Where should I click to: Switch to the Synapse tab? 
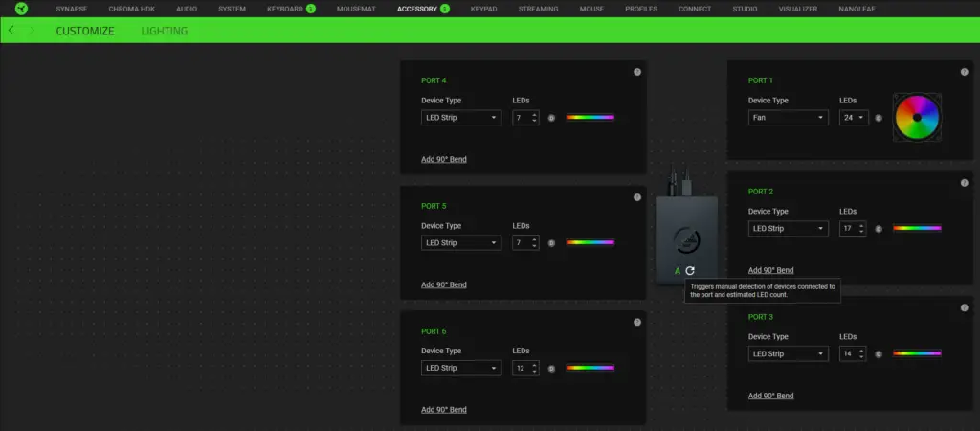[71, 9]
